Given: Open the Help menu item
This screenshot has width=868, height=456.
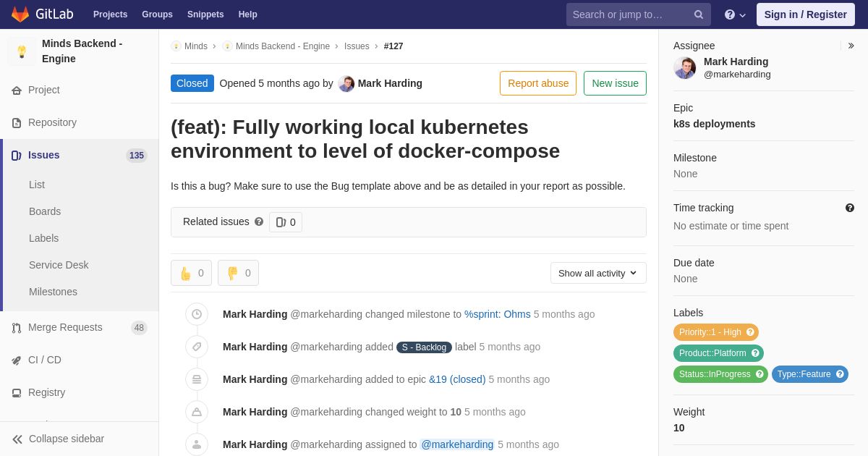Looking at the screenshot, I should click(x=248, y=14).
